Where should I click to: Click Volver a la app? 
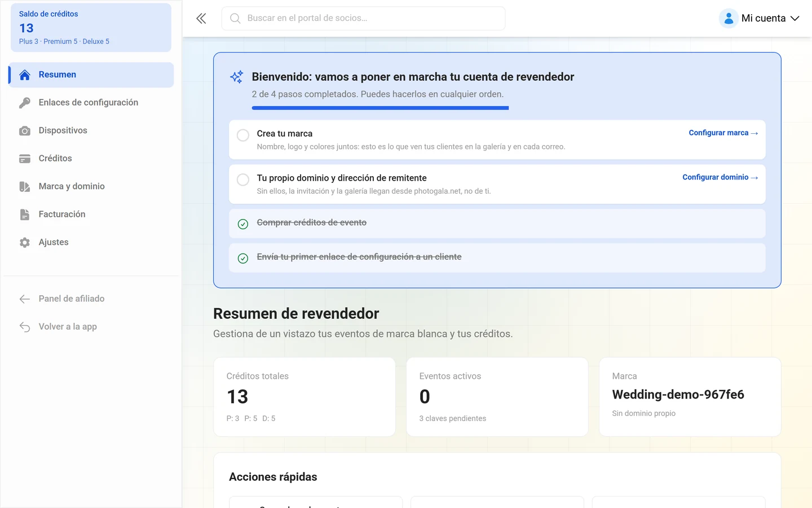[x=91, y=327]
